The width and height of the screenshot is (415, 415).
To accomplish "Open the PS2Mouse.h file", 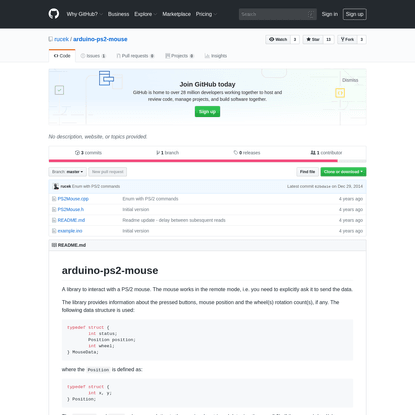I will [71, 209].
